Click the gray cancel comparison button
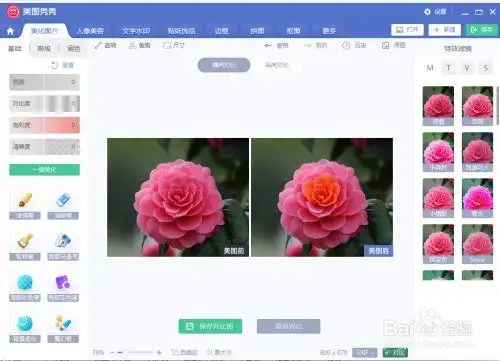 tap(289, 326)
